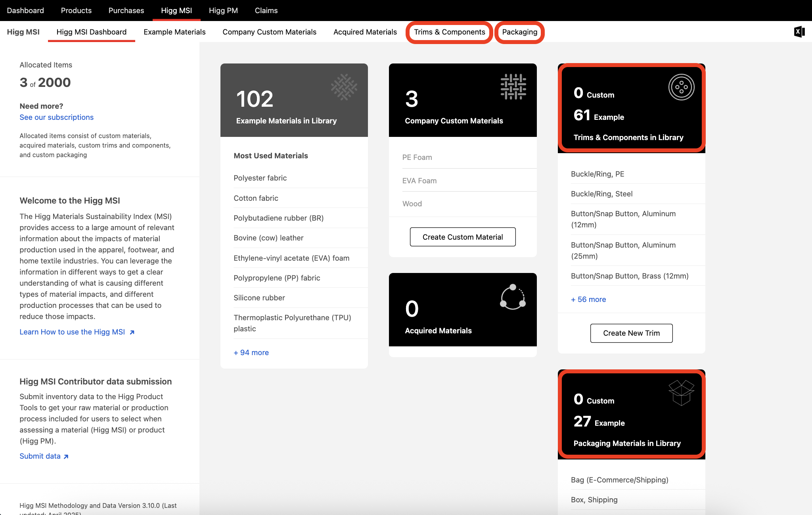Select the Higg MSI top menu item
This screenshot has width=812, height=515.
pyautogui.click(x=176, y=10)
